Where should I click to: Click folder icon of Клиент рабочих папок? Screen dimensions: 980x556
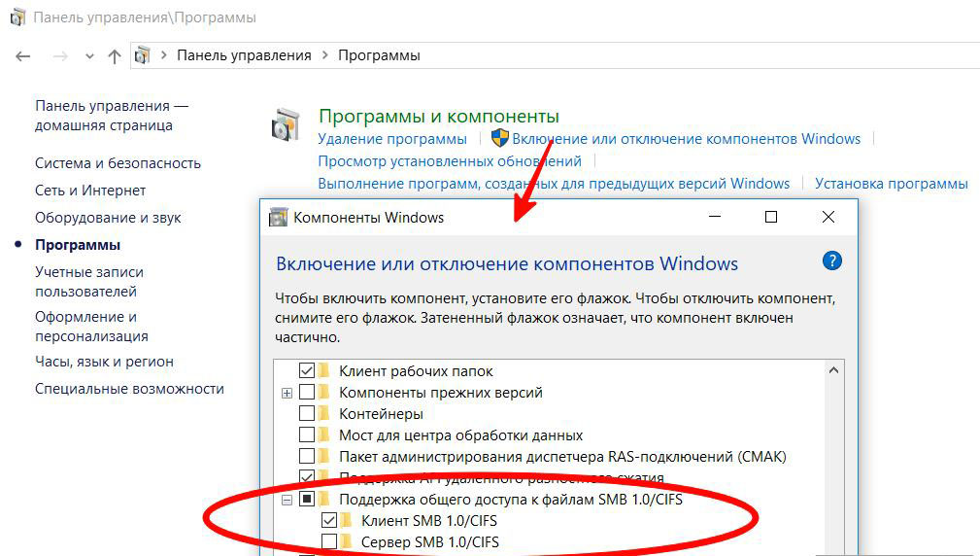pyautogui.click(x=323, y=371)
